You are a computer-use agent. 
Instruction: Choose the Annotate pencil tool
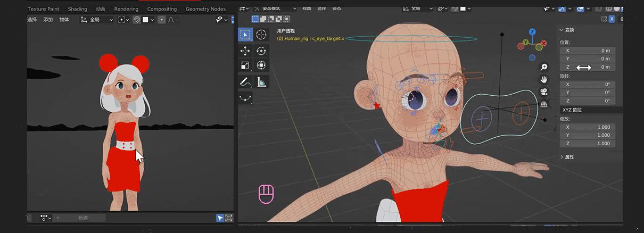coord(245,82)
